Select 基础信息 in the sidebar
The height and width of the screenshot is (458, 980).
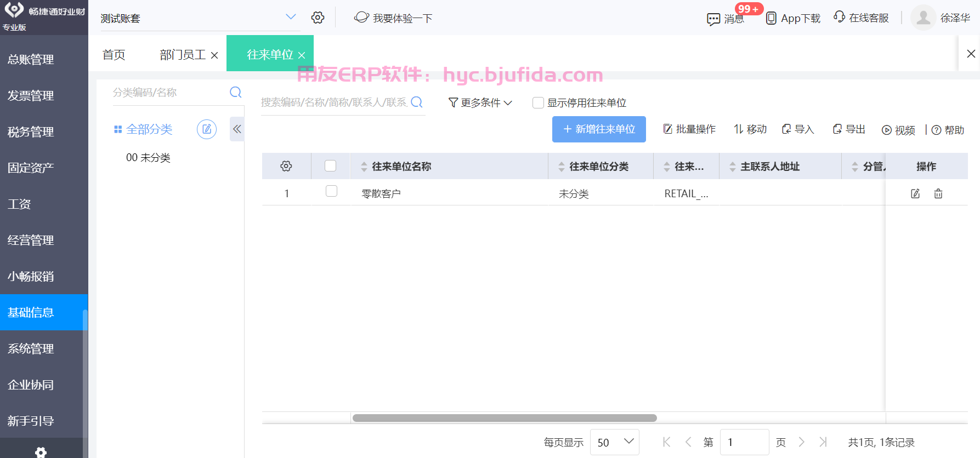tap(44, 312)
